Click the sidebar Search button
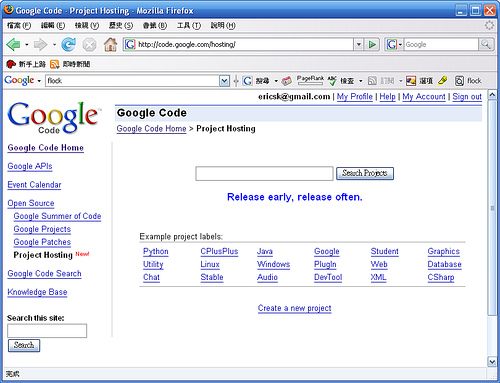The width and height of the screenshot is (500, 383). (24, 345)
